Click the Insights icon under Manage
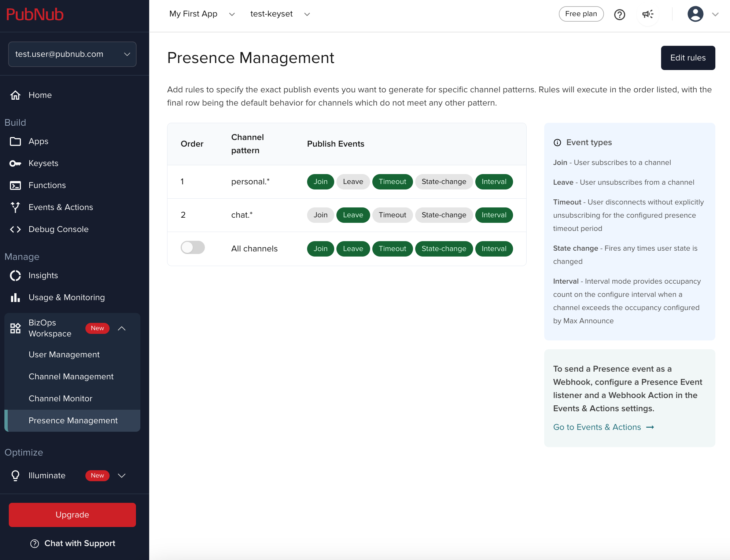730x560 pixels. coord(15,275)
